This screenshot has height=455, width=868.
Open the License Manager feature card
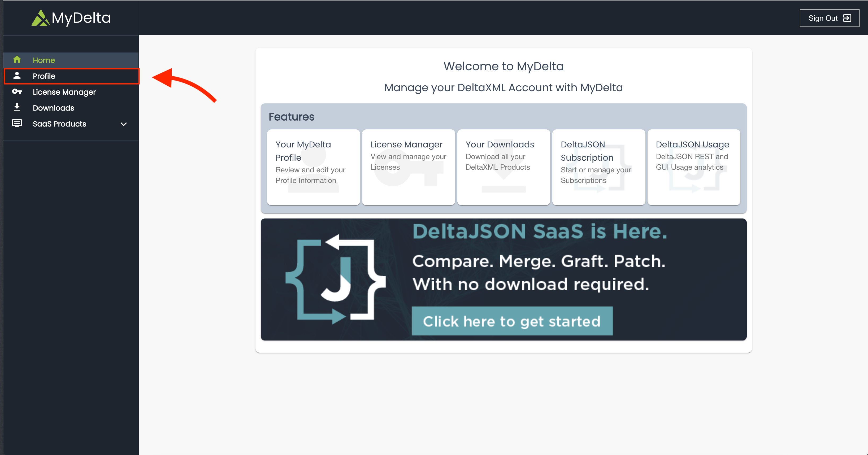408,167
